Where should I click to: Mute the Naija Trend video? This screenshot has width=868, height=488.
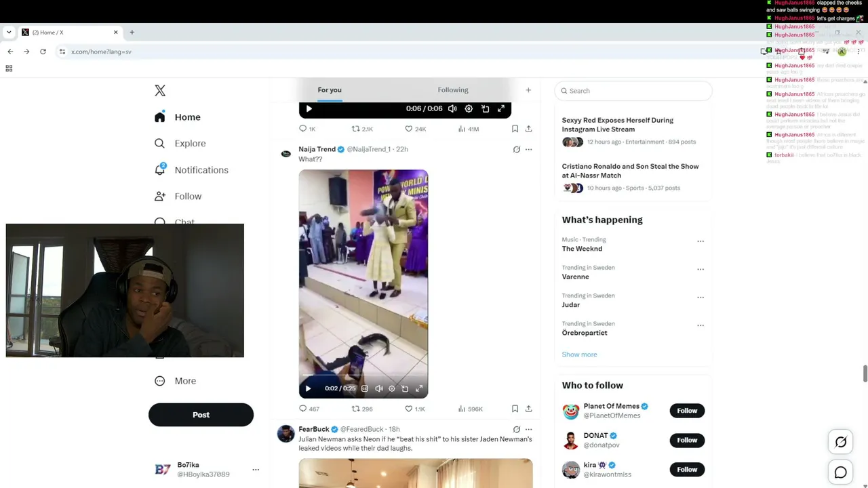(x=378, y=388)
